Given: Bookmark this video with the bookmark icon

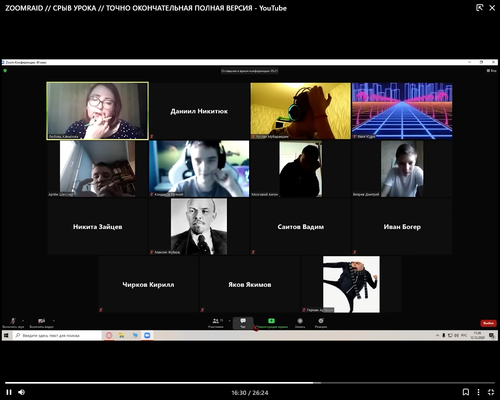Looking at the screenshot, I should coord(466,392).
